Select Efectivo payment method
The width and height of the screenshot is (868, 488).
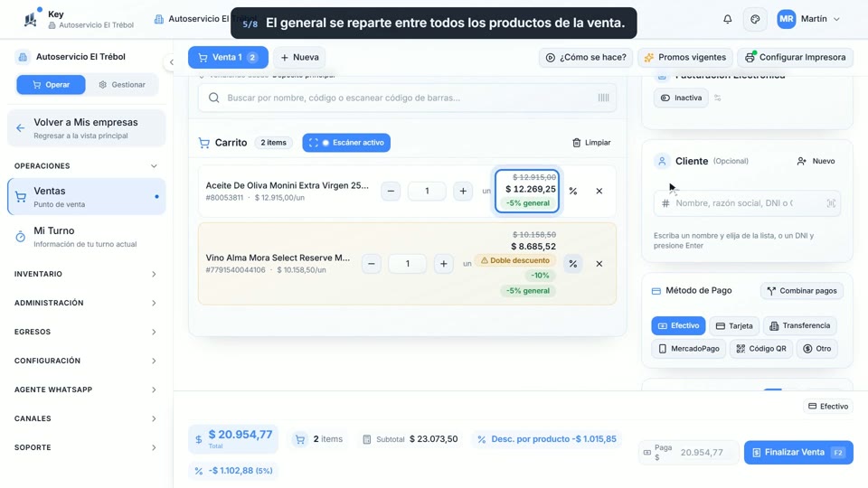[x=679, y=325]
